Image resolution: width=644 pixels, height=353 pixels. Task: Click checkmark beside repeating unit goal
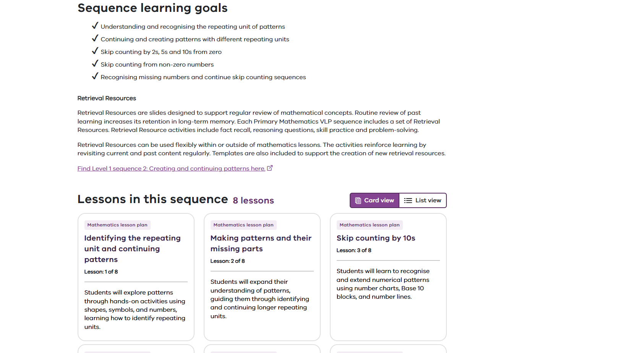pos(95,26)
